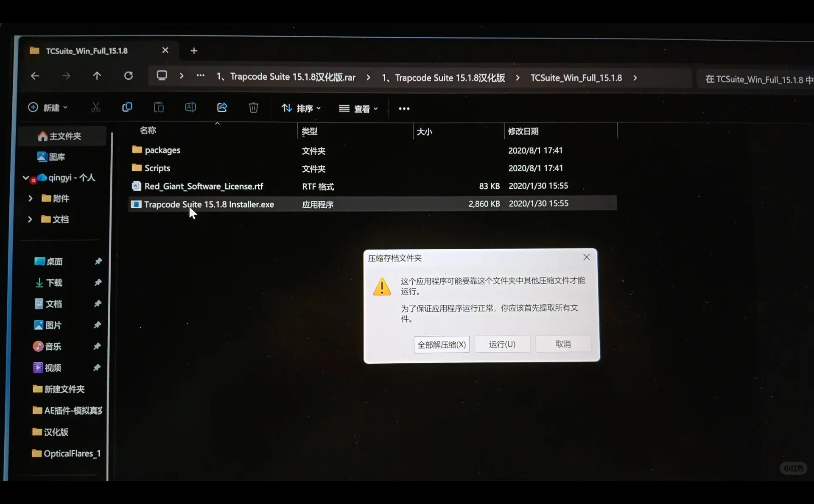Screen dimensions: 814x504
Task: Copy the selected file to clipboard
Action: 127,107
